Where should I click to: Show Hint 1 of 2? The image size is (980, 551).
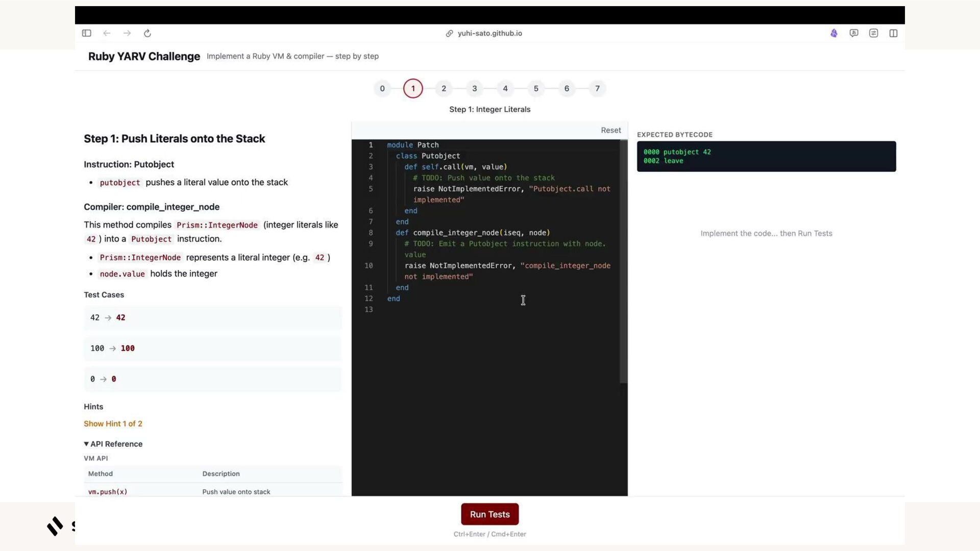click(x=113, y=423)
